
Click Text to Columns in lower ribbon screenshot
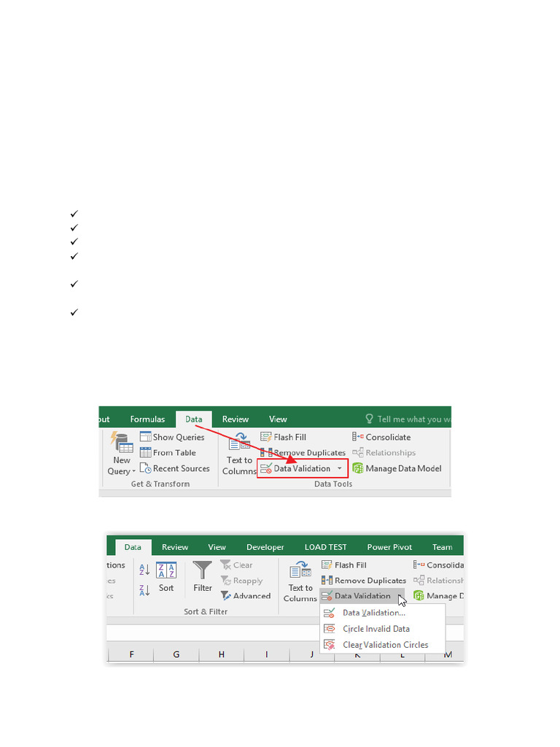click(x=300, y=581)
